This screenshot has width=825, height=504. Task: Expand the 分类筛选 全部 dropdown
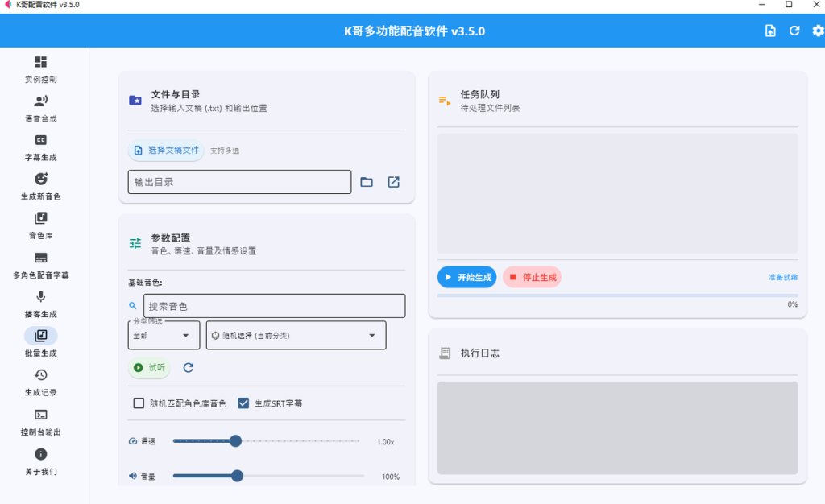coord(164,335)
